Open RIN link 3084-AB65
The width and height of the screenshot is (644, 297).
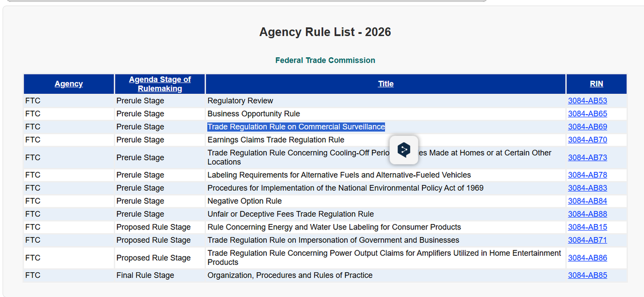point(588,114)
